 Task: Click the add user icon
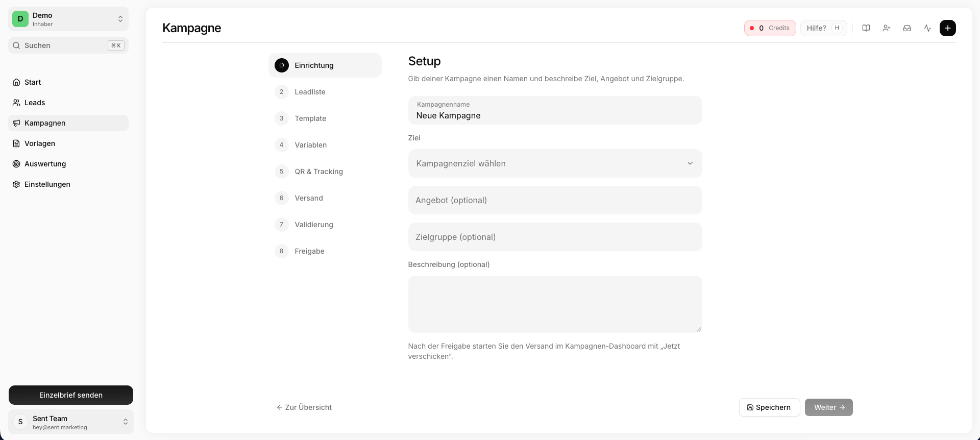coord(887,28)
